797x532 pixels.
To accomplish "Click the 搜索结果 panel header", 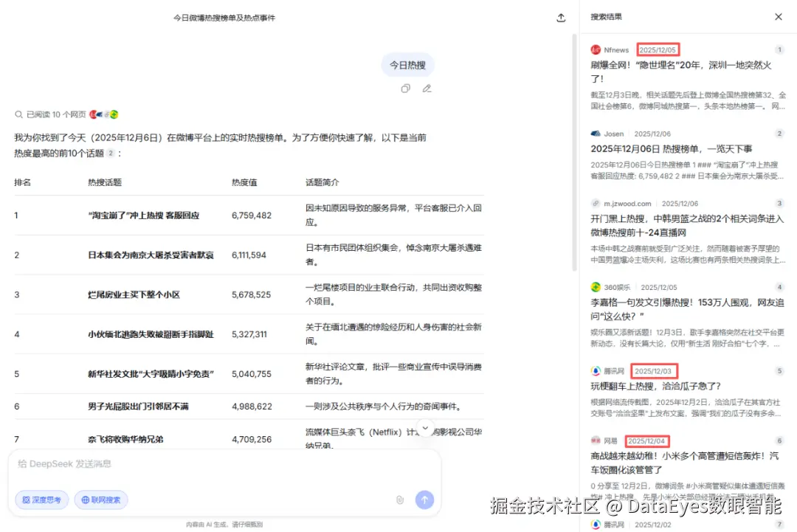I will 605,16.
